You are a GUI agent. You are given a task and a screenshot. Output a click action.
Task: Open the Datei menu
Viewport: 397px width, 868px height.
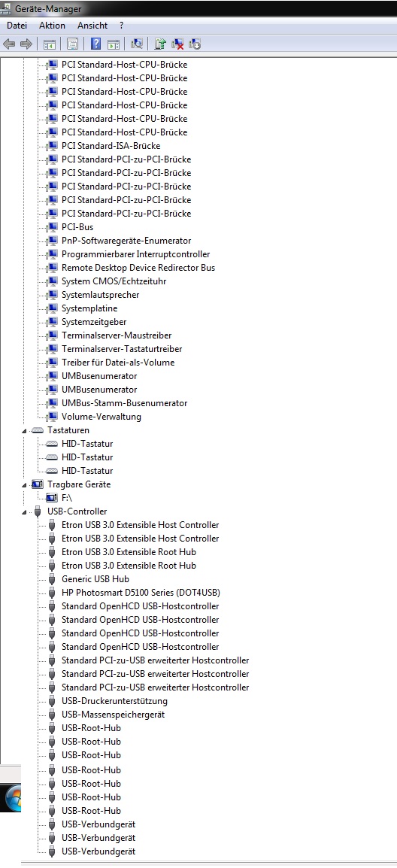tap(17, 26)
